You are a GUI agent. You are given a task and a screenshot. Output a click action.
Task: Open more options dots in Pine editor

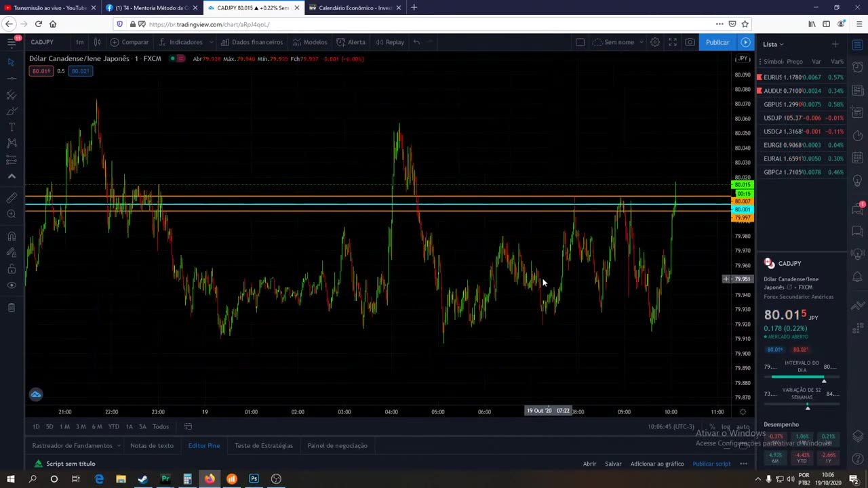744,464
